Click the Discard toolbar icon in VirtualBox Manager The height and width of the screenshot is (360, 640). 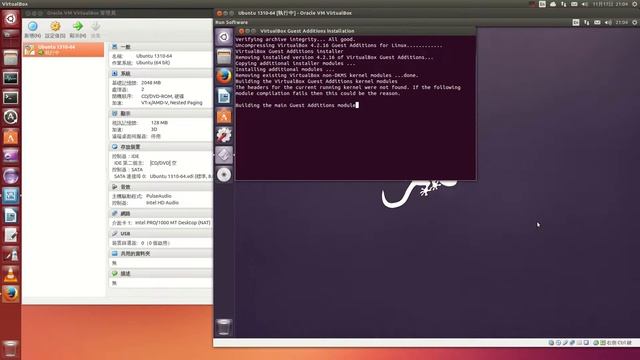96,27
